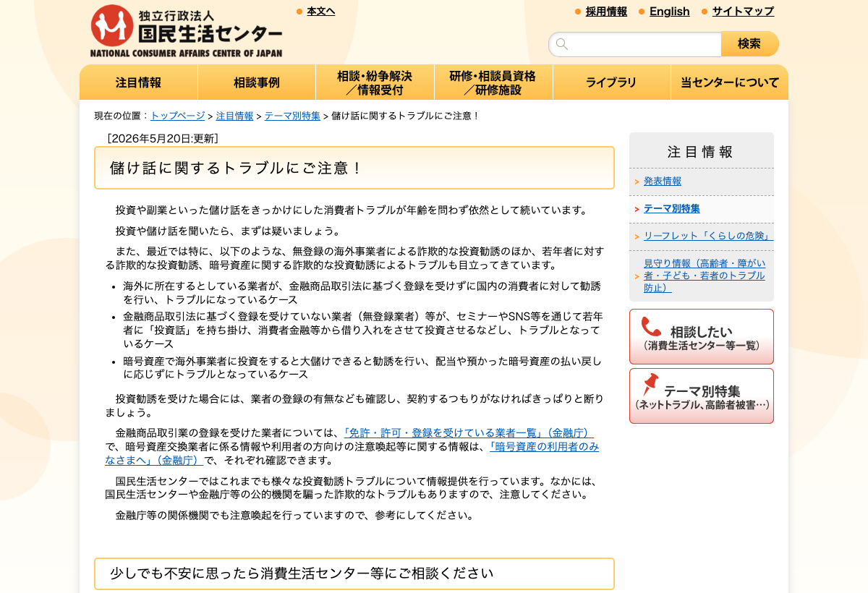Image resolution: width=868 pixels, height=593 pixels.
Task: Click orange arrow beside 発表情報
Action: (637, 182)
